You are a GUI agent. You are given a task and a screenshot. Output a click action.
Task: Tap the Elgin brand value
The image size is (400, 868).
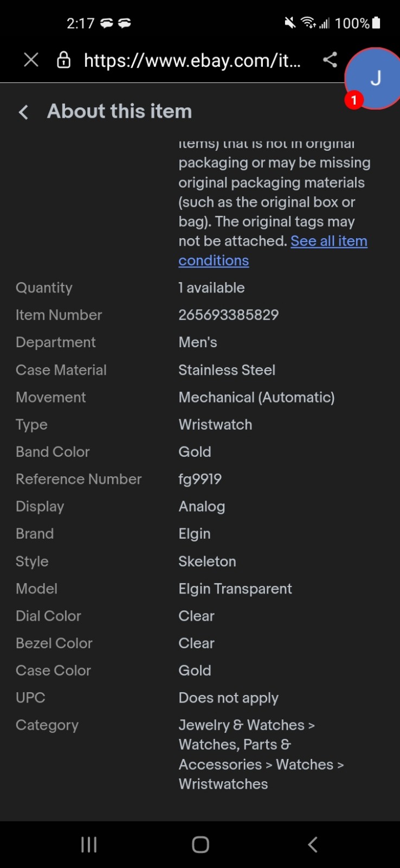coord(195,534)
